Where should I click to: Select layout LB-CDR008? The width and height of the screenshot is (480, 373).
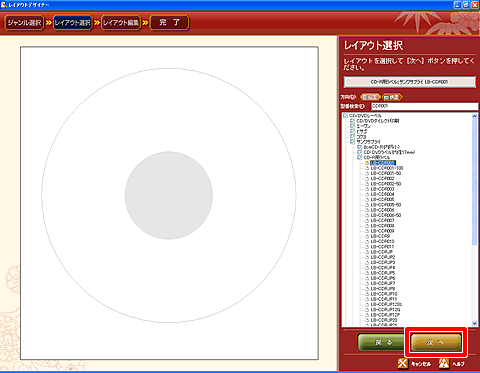click(x=382, y=226)
